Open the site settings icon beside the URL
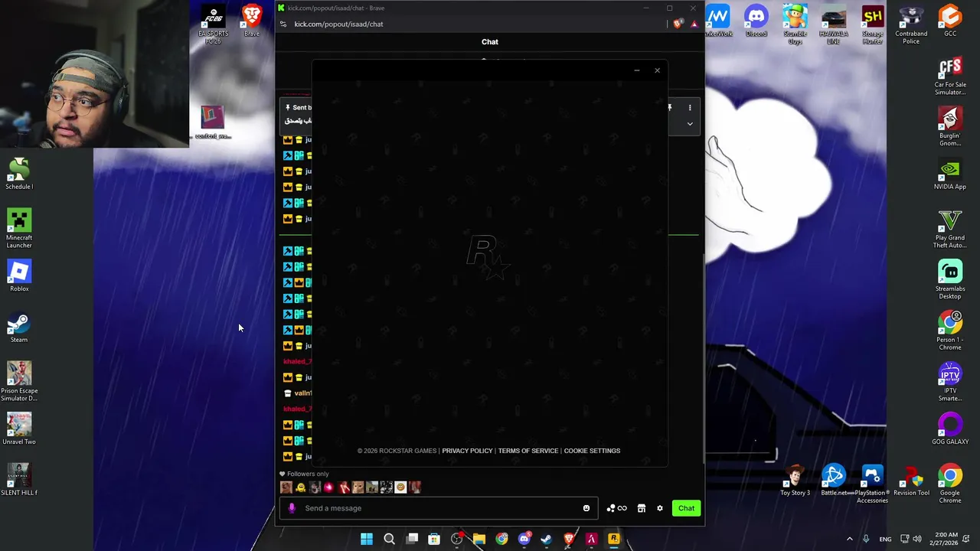The height and width of the screenshot is (551, 980). tap(283, 24)
